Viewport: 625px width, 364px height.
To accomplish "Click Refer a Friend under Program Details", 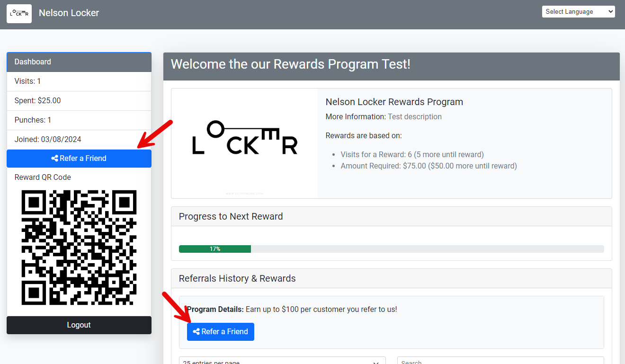I will [220, 331].
